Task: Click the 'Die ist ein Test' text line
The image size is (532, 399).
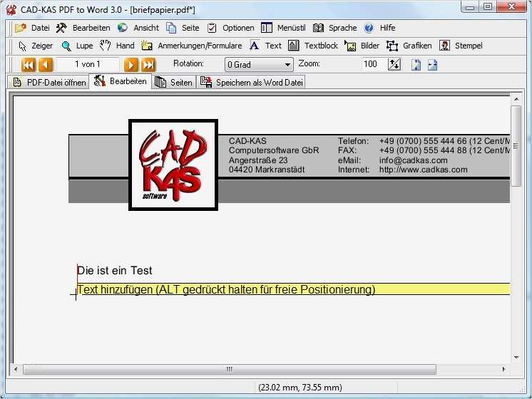Action: click(115, 271)
